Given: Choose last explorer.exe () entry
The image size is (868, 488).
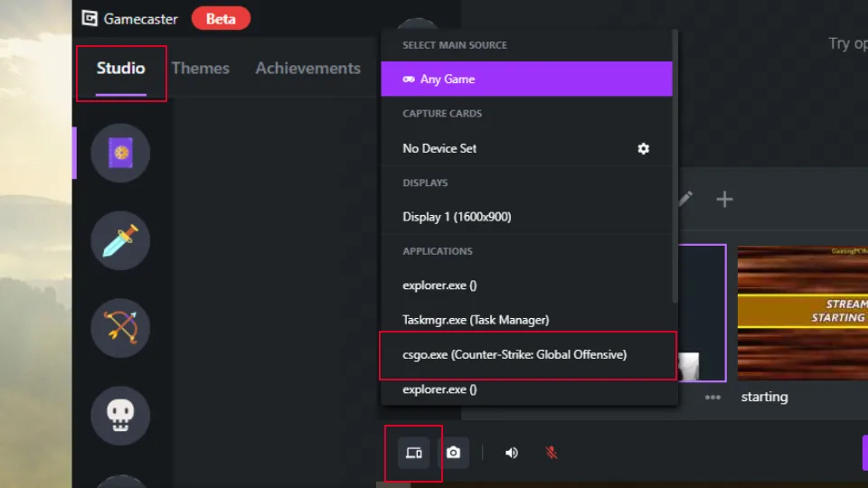Looking at the screenshot, I should pos(526,389).
